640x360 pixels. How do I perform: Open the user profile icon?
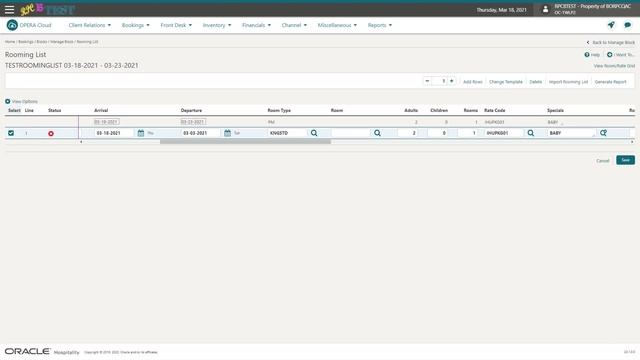coord(545,9)
